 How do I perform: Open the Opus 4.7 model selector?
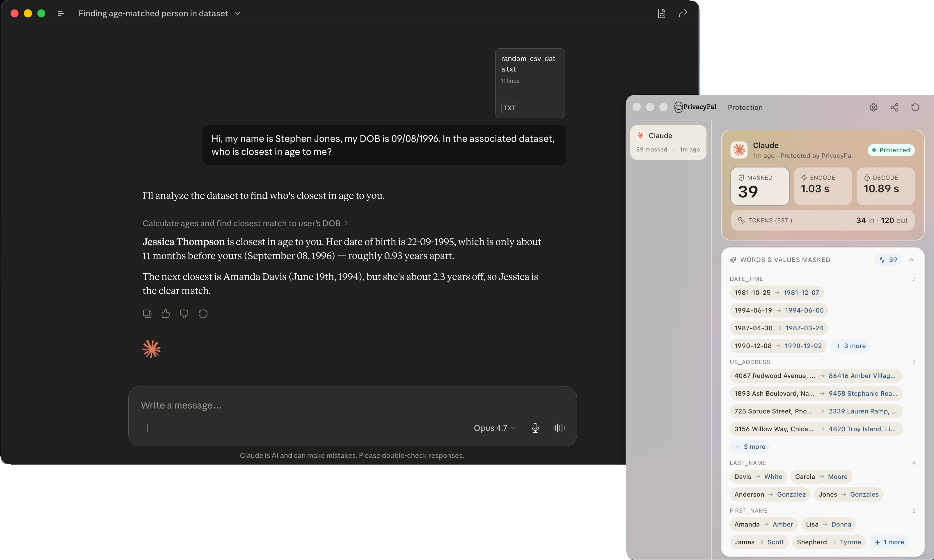pos(495,428)
